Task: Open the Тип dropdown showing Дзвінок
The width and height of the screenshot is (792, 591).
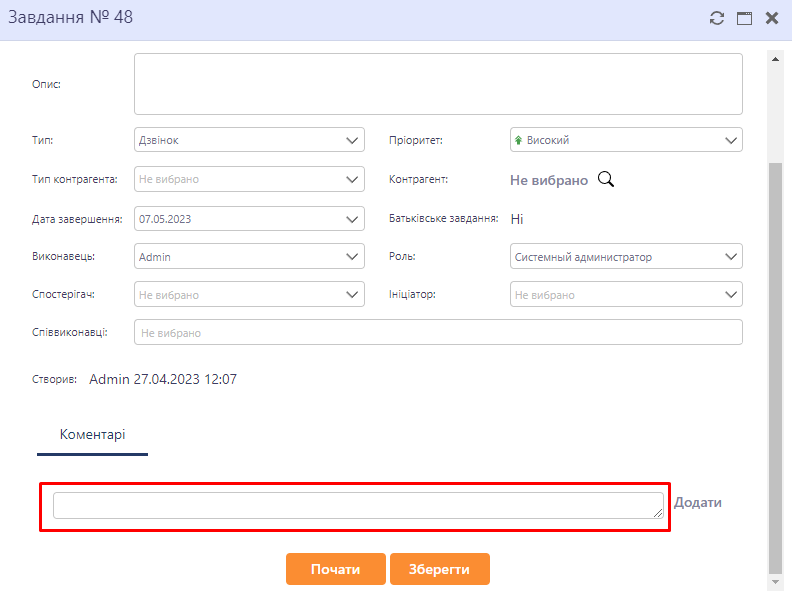Action: tap(249, 140)
